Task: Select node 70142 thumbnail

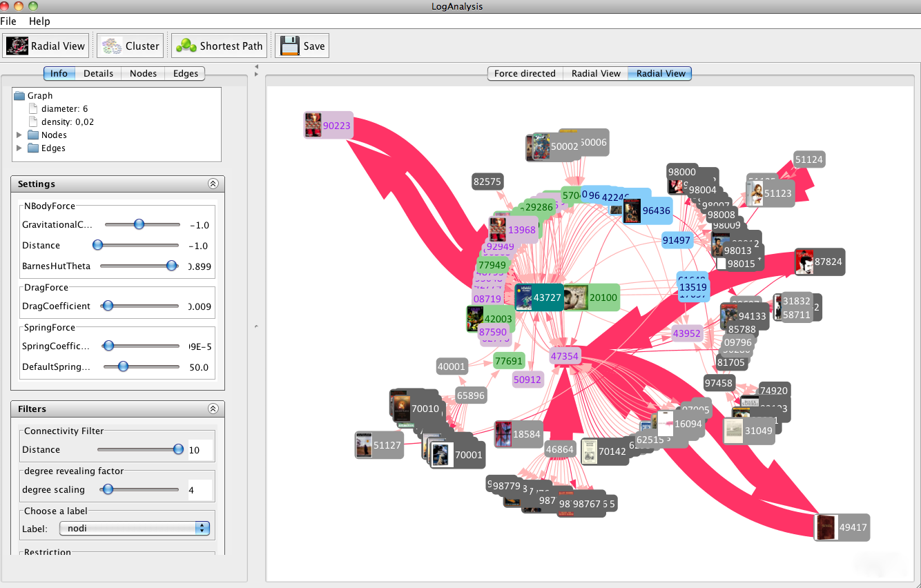Action: [x=589, y=451]
